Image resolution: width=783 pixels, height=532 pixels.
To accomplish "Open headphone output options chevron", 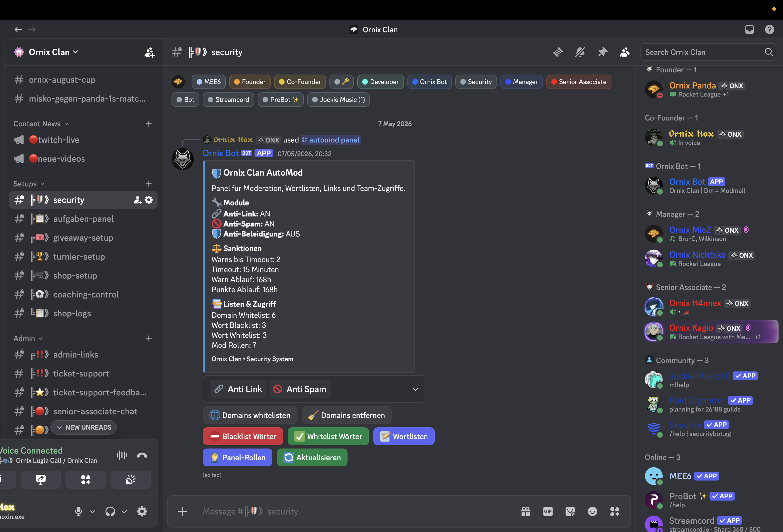I will [x=124, y=512].
